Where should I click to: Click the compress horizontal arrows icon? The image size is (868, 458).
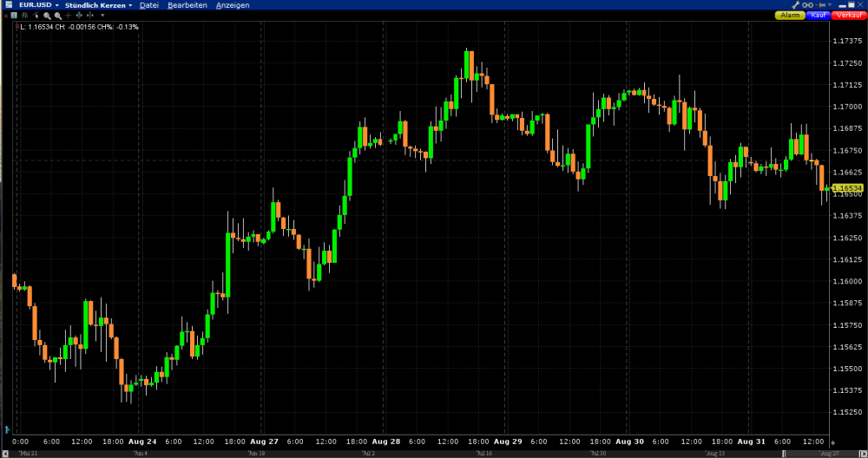click(89, 16)
